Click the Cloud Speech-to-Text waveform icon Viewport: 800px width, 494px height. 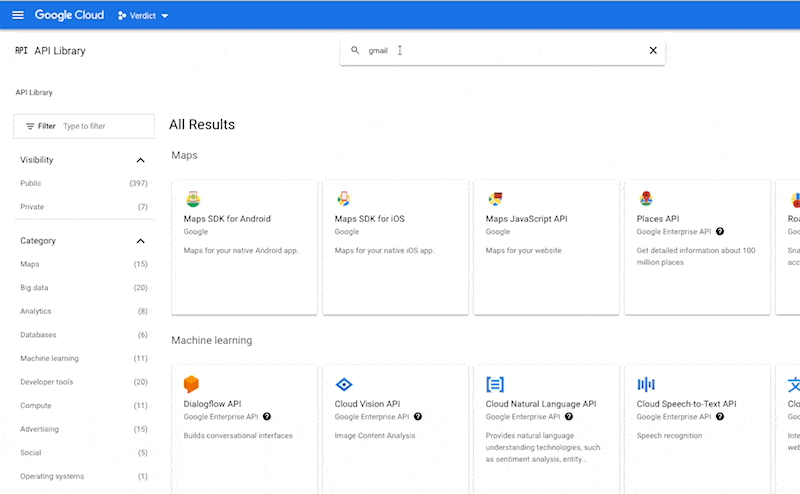tap(646, 384)
